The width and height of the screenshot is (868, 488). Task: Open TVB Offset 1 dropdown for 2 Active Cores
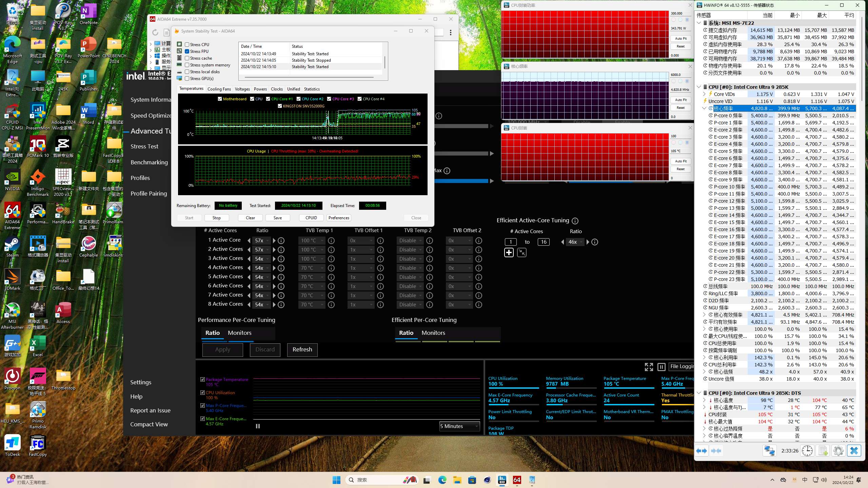coord(361,250)
